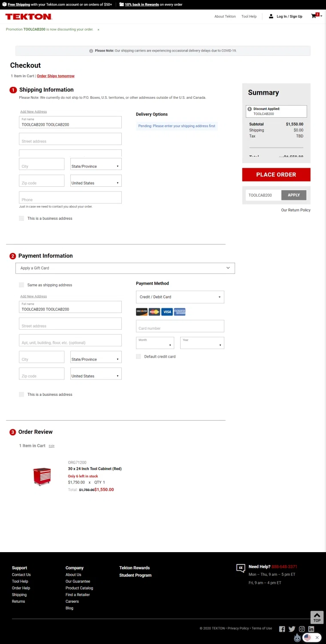This screenshot has height=644, width=326.
Task: Click the TOP scroll arrow button
Action: [317, 617]
